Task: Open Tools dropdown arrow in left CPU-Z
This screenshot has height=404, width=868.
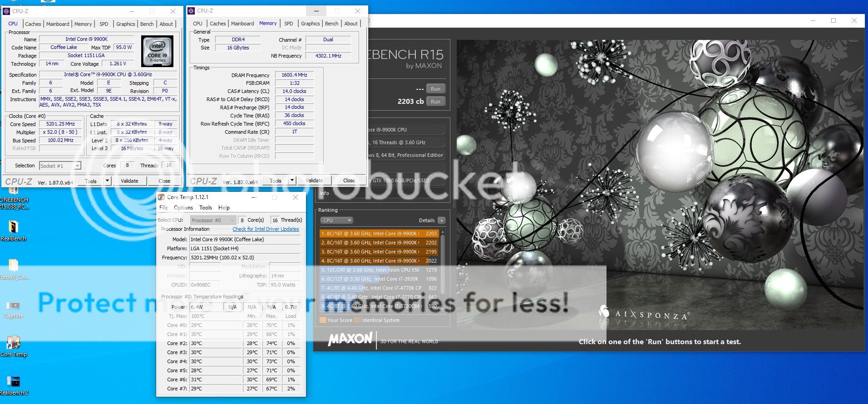Action: tap(108, 181)
